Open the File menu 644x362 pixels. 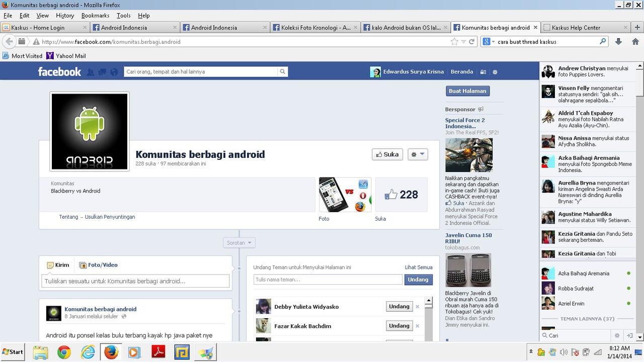8,16
